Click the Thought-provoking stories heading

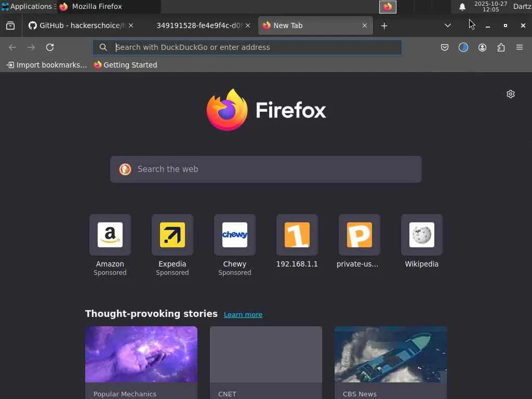click(151, 313)
